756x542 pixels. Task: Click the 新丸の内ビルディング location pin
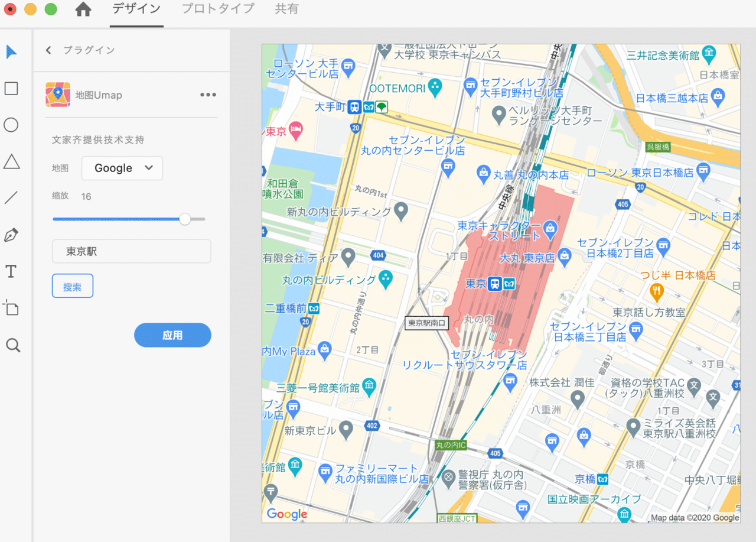402,209
